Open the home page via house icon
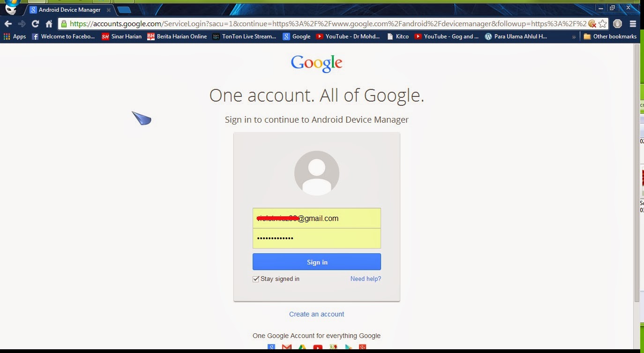The image size is (644, 353). pos(49,24)
